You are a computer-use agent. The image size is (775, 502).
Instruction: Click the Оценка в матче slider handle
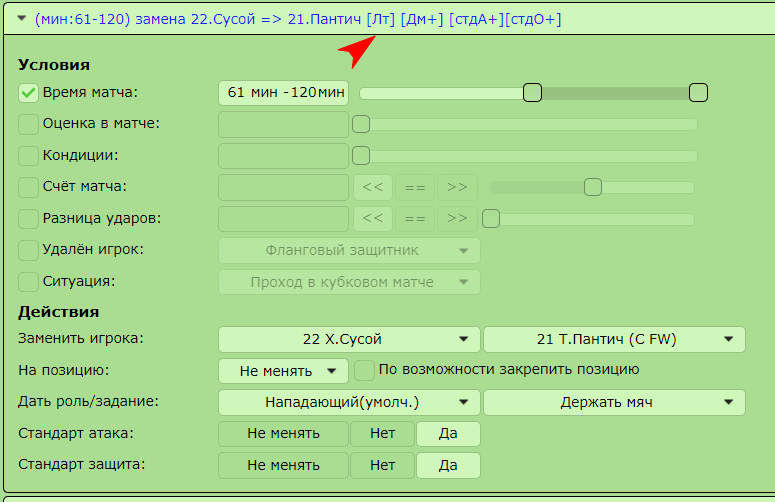click(361, 124)
